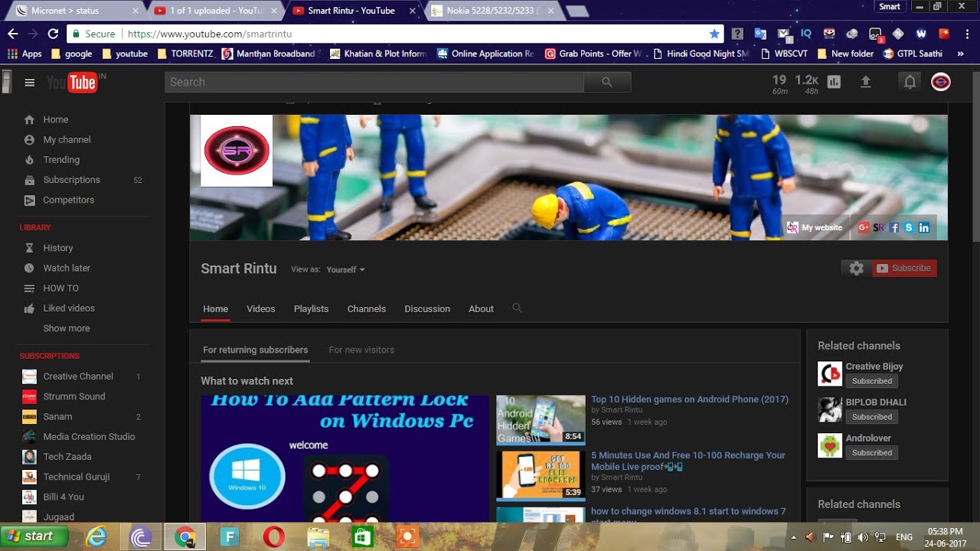Switch to the Nokia 5228 browser tab
The image size is (980, 551).
pos(493,11)
